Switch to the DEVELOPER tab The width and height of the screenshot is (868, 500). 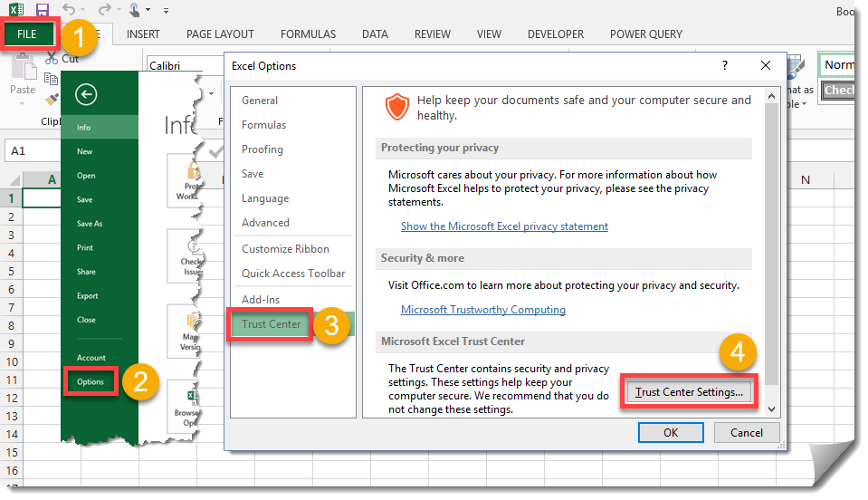pos(556,34)
